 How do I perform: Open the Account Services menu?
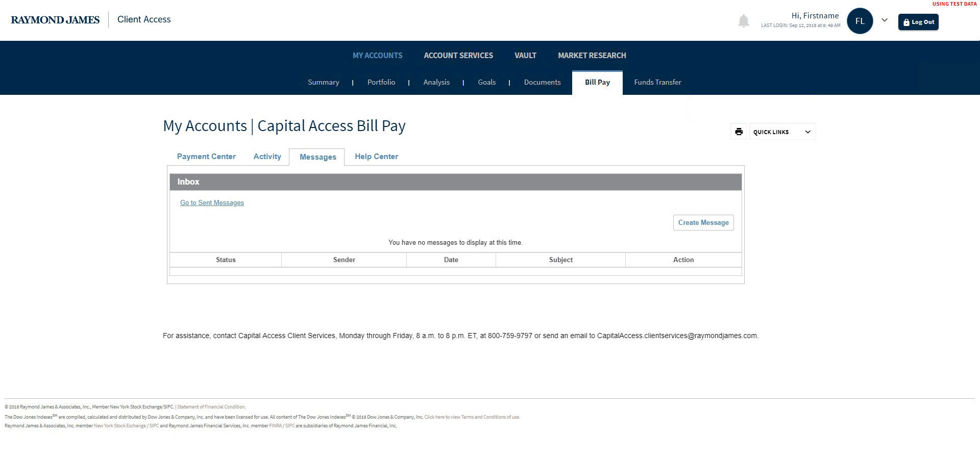(x=458, y=55)
